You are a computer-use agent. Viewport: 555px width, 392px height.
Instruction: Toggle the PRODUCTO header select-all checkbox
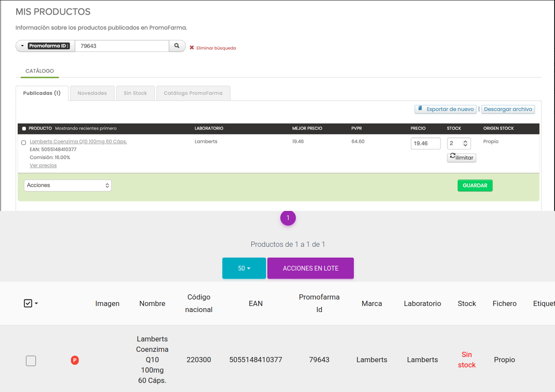(x=24, y=129)
